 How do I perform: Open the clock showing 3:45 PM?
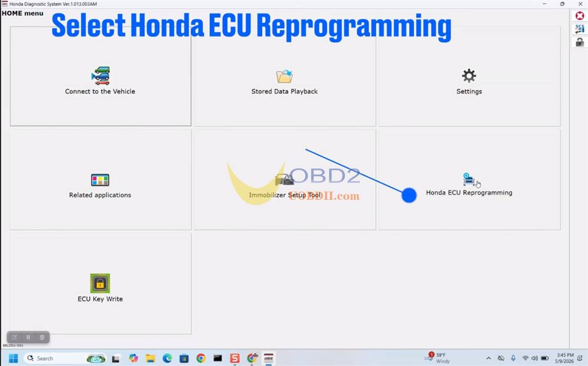click(564, 358)
